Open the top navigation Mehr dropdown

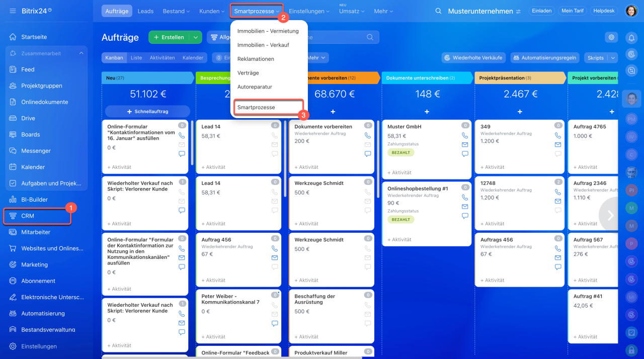384,11
